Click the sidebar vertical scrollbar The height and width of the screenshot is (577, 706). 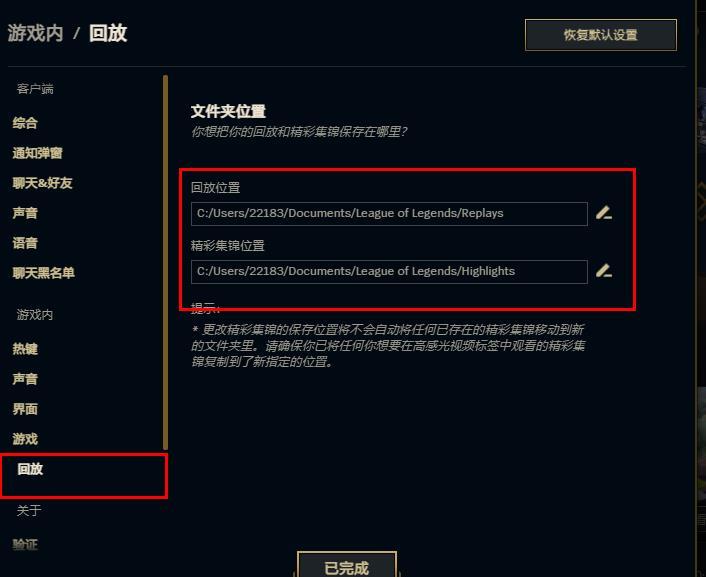click(x=165, y=263)
